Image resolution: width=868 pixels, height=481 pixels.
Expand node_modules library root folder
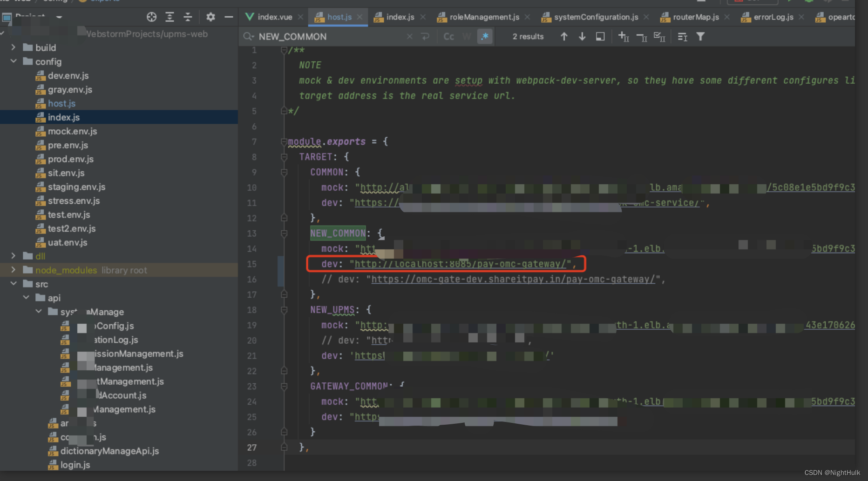tap(13, 270)
